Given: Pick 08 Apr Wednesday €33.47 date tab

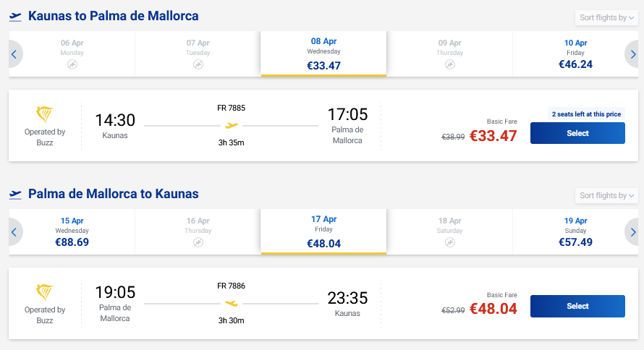Looking at the screenshot, I should 323,54.
